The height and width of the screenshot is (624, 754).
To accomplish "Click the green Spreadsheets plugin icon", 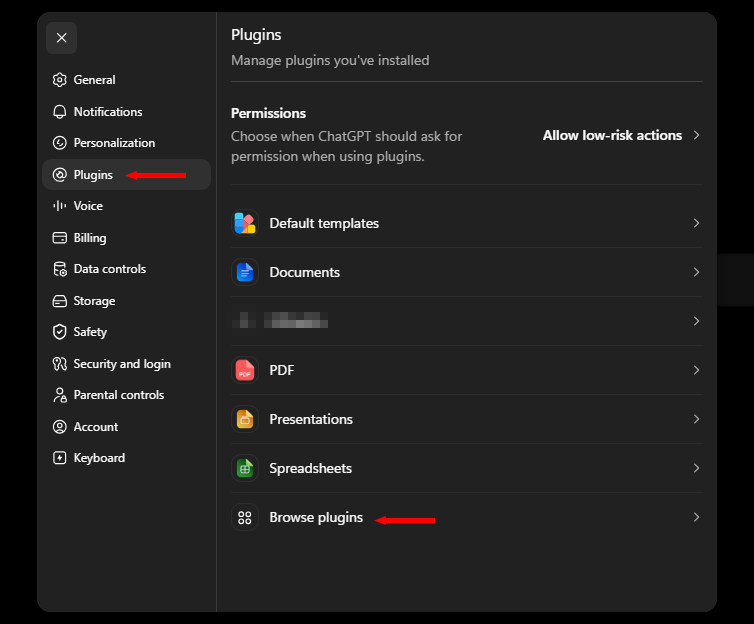I will pyautogui.click(x=245, y=468).
